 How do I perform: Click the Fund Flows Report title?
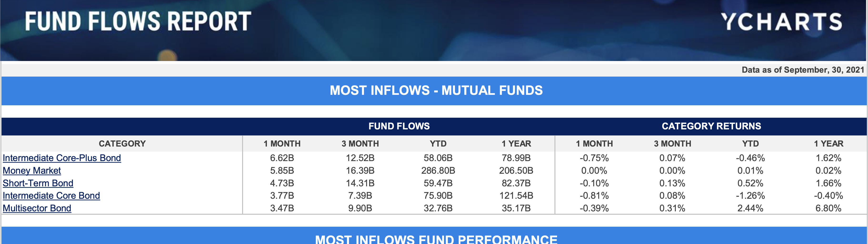[138, 21]
